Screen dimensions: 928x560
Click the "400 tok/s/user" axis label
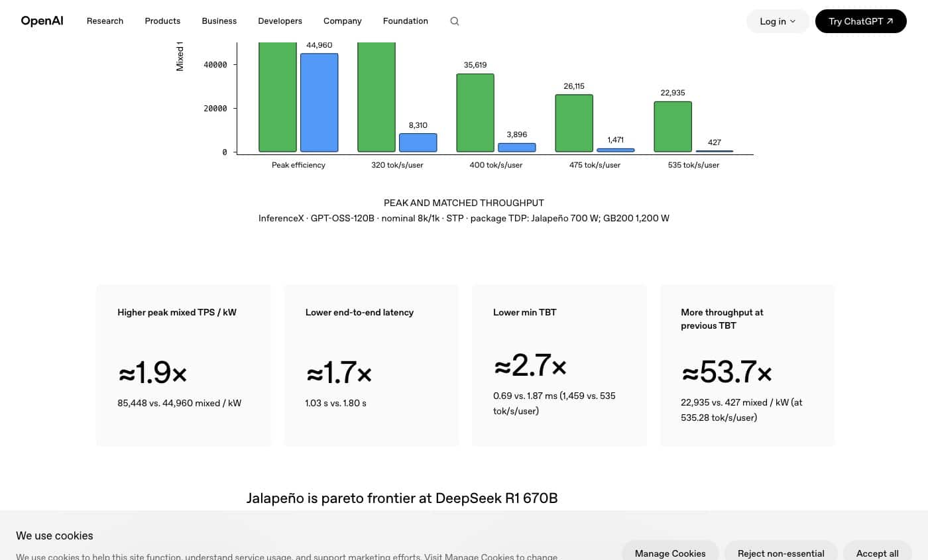coord(496,165)
